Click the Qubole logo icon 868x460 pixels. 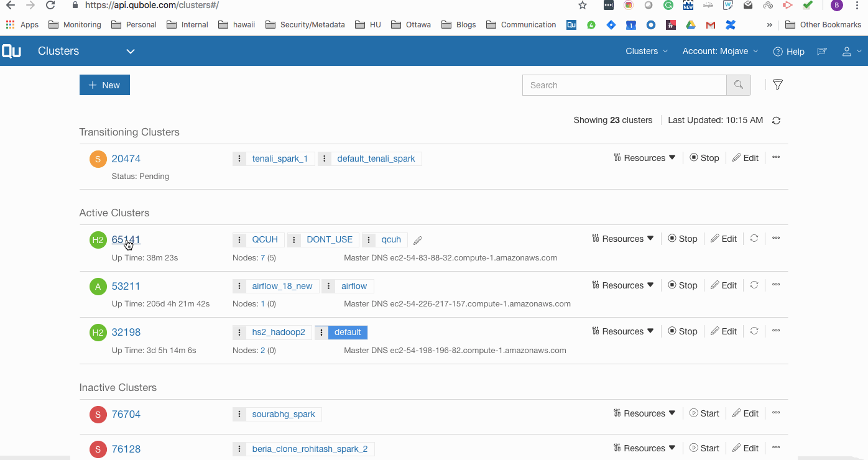(12, 51)
